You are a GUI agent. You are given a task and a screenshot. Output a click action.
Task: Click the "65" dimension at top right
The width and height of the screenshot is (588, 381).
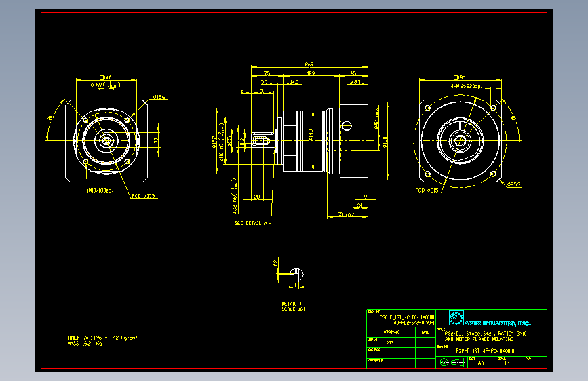pyautogui.click(x=353, y=73)
